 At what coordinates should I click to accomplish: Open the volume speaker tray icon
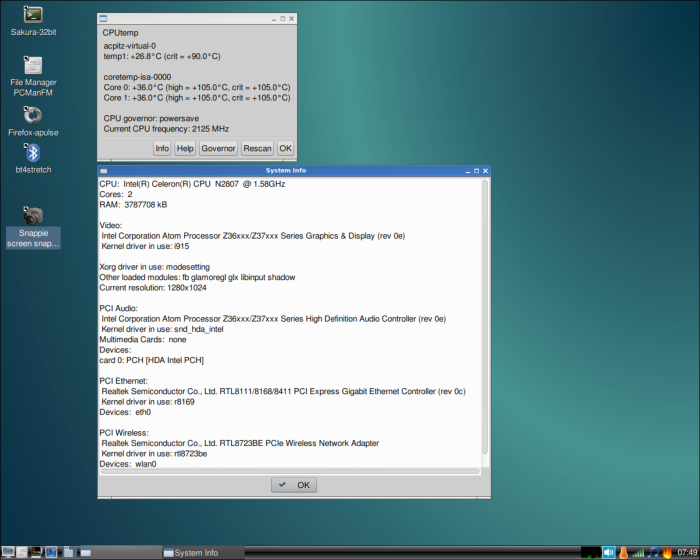click(608, 553)
